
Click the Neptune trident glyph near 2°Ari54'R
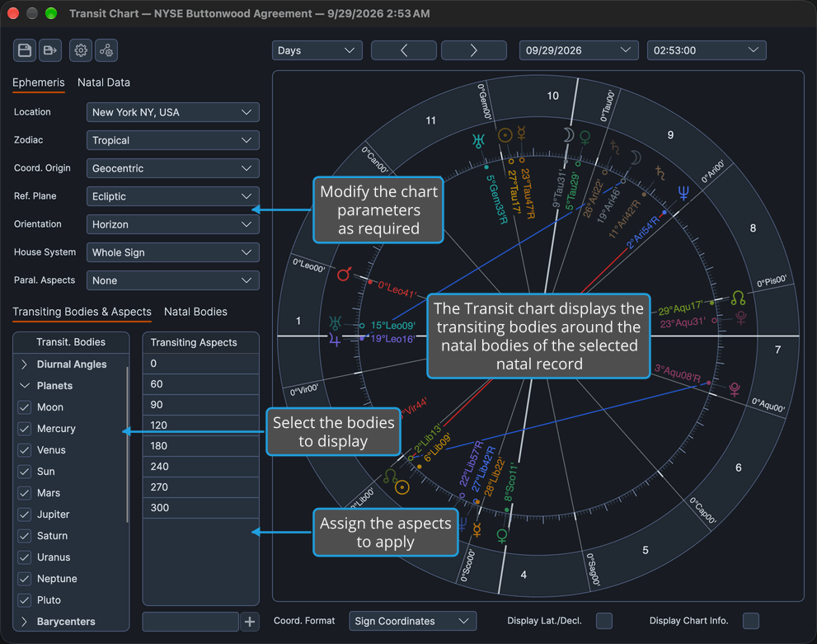[x=683, y=193]
